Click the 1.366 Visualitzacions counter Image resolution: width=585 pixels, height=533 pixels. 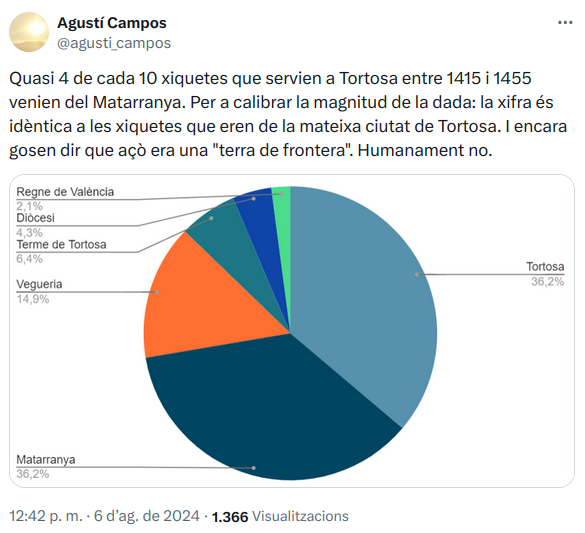coord(280,516)
